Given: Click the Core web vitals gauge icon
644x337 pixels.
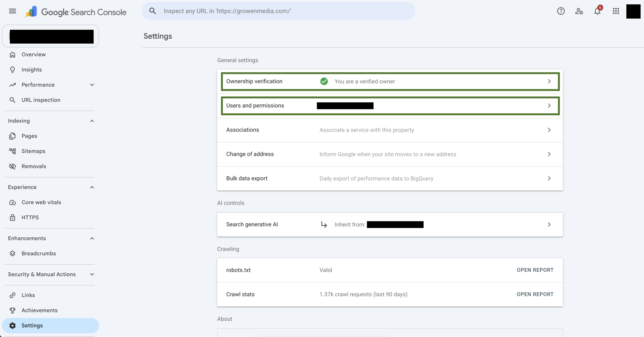Looking at the screenshot, I should (12, 202).
